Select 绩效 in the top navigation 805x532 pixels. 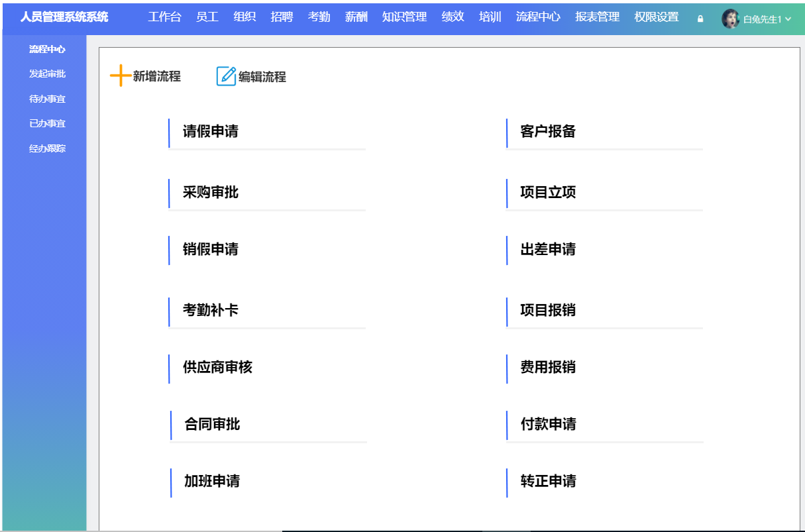pos(453,17)
